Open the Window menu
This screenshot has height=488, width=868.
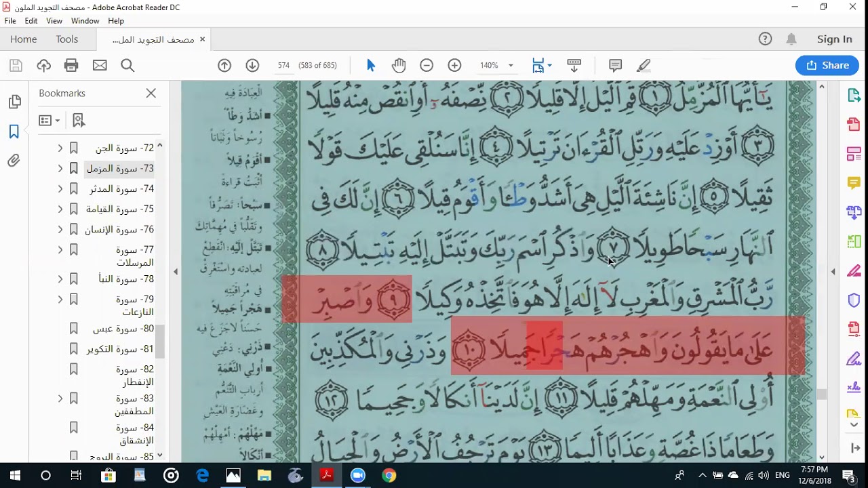(85, 21)
